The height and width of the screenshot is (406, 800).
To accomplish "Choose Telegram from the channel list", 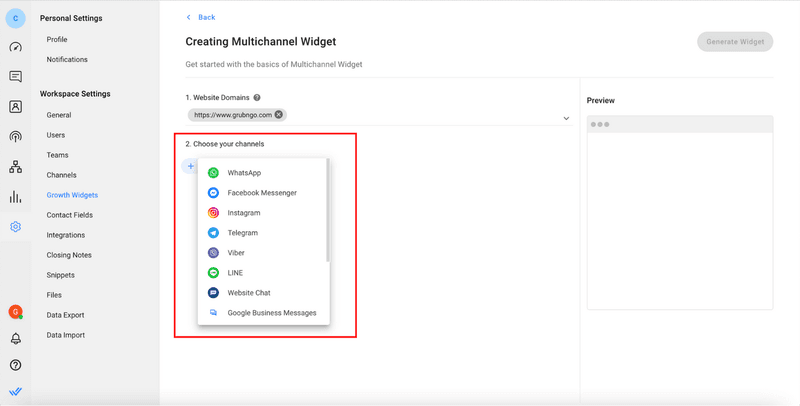I will (x=262, y=233).
